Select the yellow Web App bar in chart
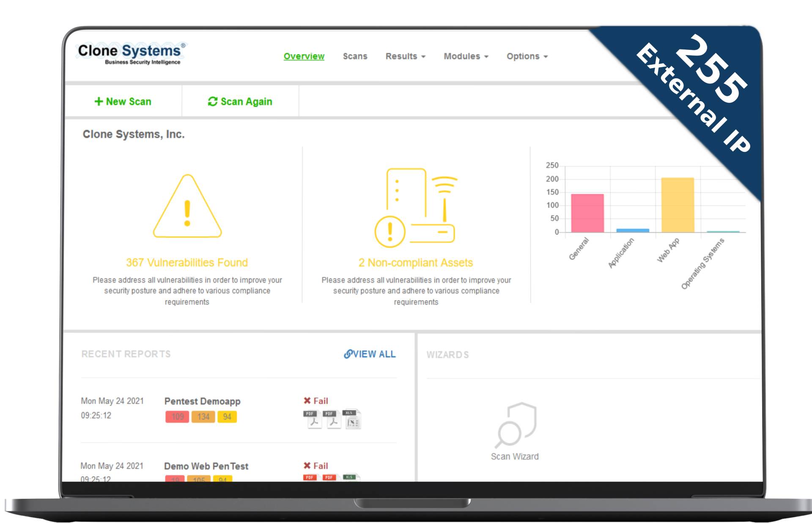812x523 pixels. tap(678, 205)
